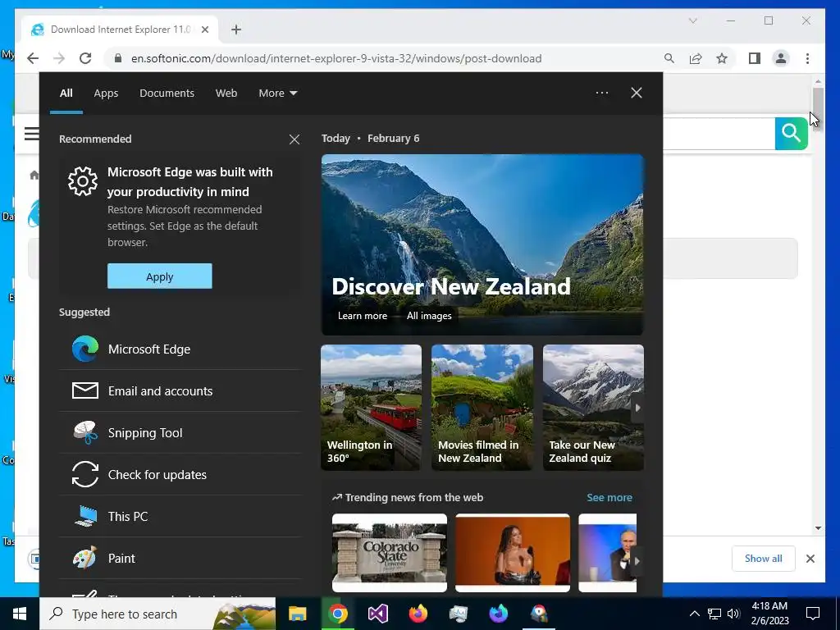
Task: Toggle Chrome side panel icon
Action: tap(755, 58)
